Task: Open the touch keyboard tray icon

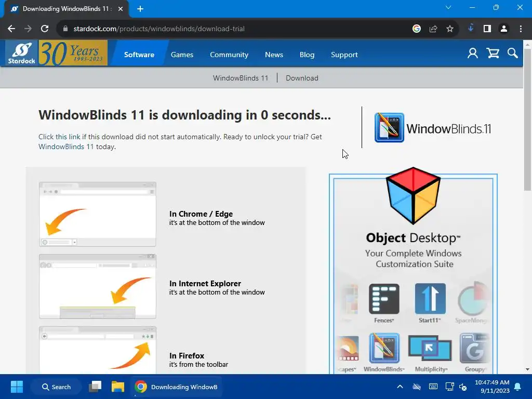Action: pyautogui.click(x=433, y=387)
